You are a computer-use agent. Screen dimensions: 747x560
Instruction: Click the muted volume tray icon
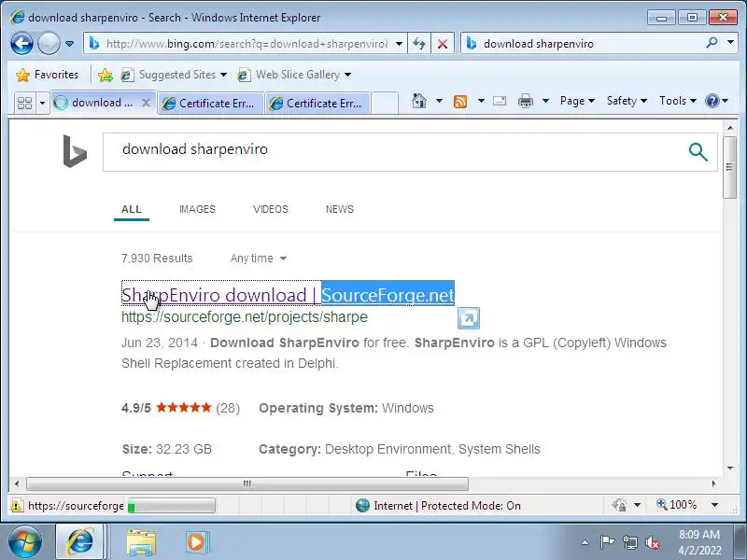tap(652, 542)
